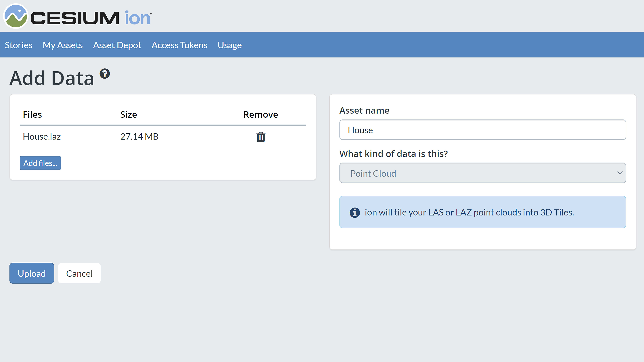Open the Access Tokens section

pyautogui.click(x=179, y=45)
